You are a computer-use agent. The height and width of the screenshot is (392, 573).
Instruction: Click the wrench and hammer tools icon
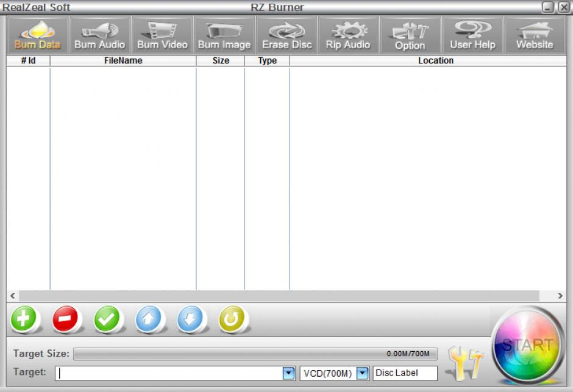(x=466, y=365)
